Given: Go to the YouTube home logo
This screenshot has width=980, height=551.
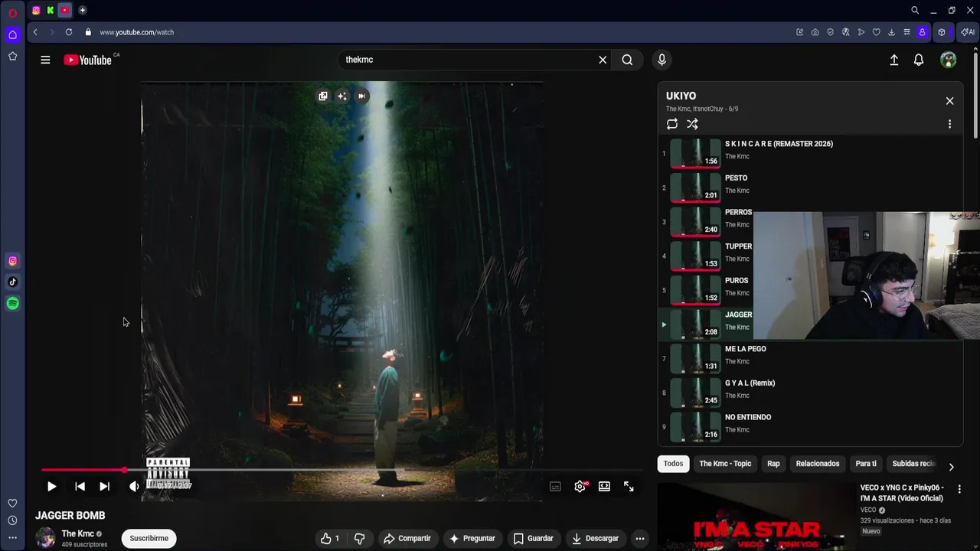Looking at the screenshot, I should tap(87, 60).
